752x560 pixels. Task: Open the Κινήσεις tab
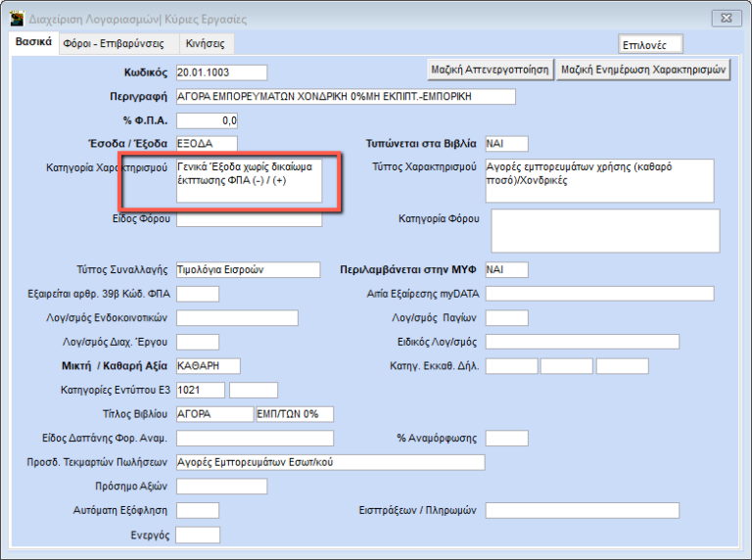(x=205, y=45)
